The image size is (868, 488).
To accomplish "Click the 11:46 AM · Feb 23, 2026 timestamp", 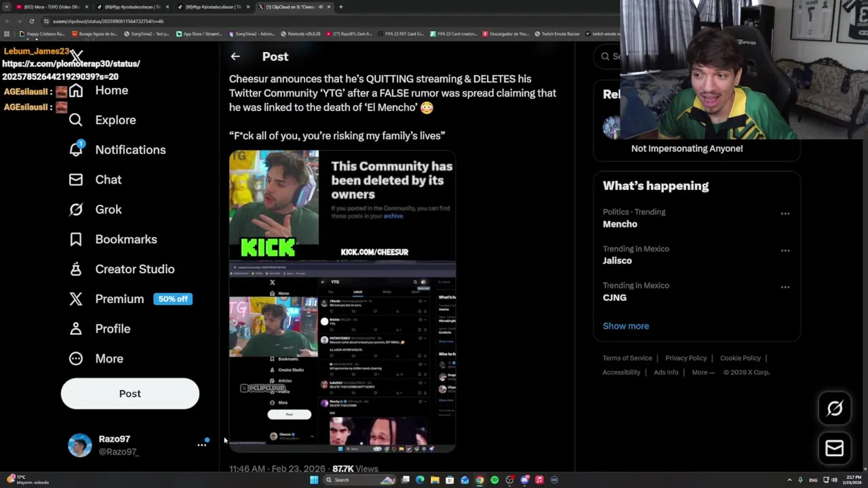I will 277,468.
